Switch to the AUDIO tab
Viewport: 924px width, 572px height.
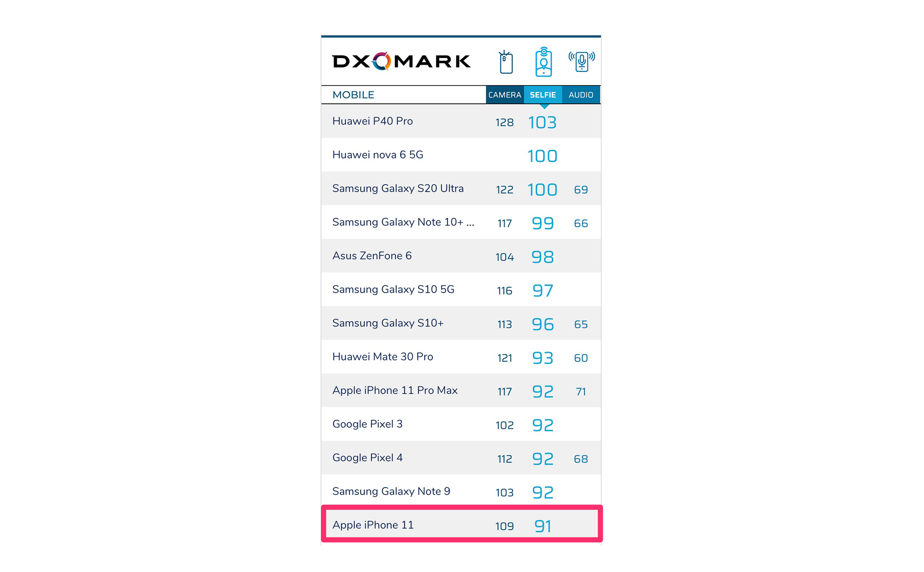[x=580, y=94]
